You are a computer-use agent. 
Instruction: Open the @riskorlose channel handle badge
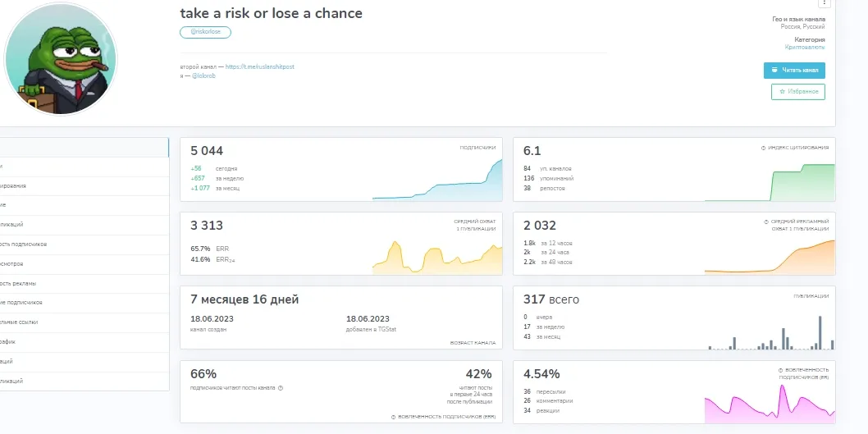pos(205,32)
